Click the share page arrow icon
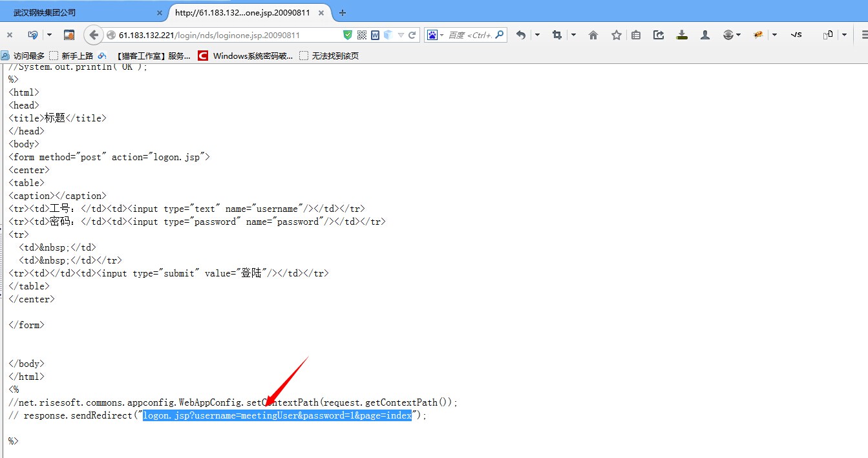 659,35
